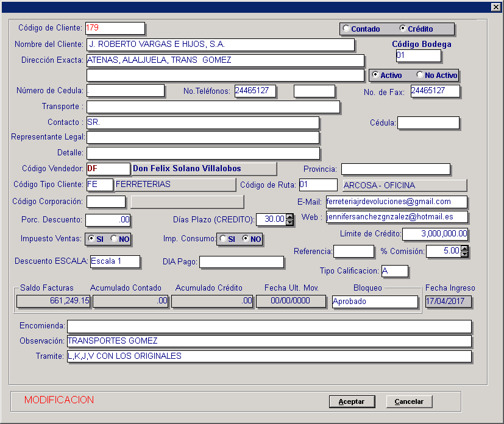Click the No. de Fax field
Image resolution: width=504 pixels, height=424 pixels.
(x=435, y=91)
